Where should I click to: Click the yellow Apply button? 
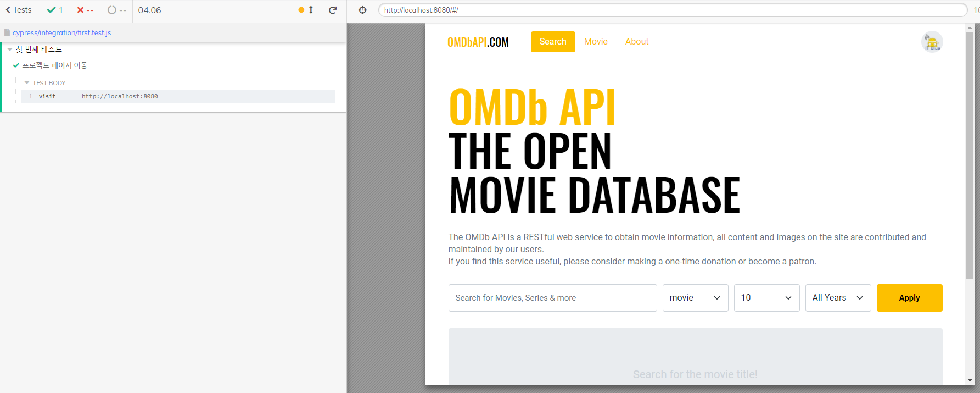tap(909, 298)
